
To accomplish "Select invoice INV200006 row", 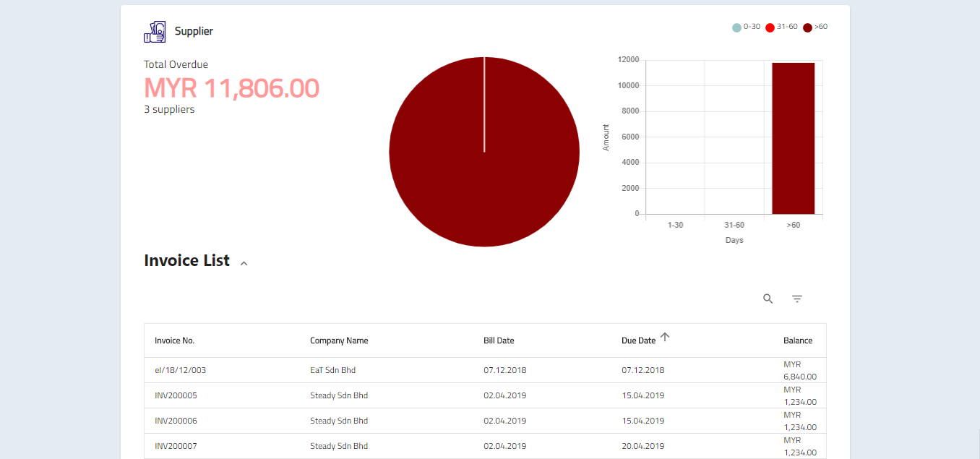I will [x=176, y=421].
